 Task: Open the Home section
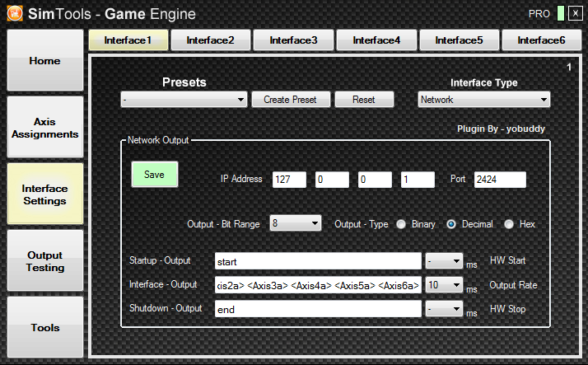tap(45, 60)
